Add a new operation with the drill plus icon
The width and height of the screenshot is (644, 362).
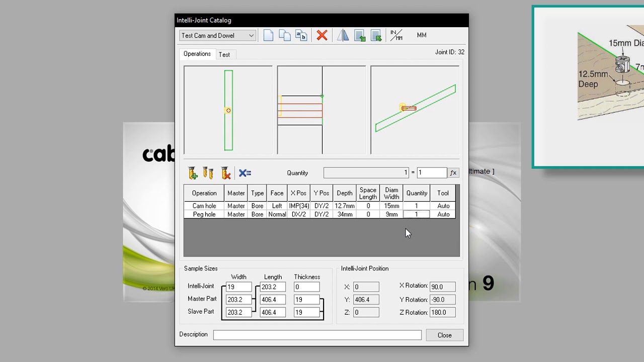[x=193, y=173]
